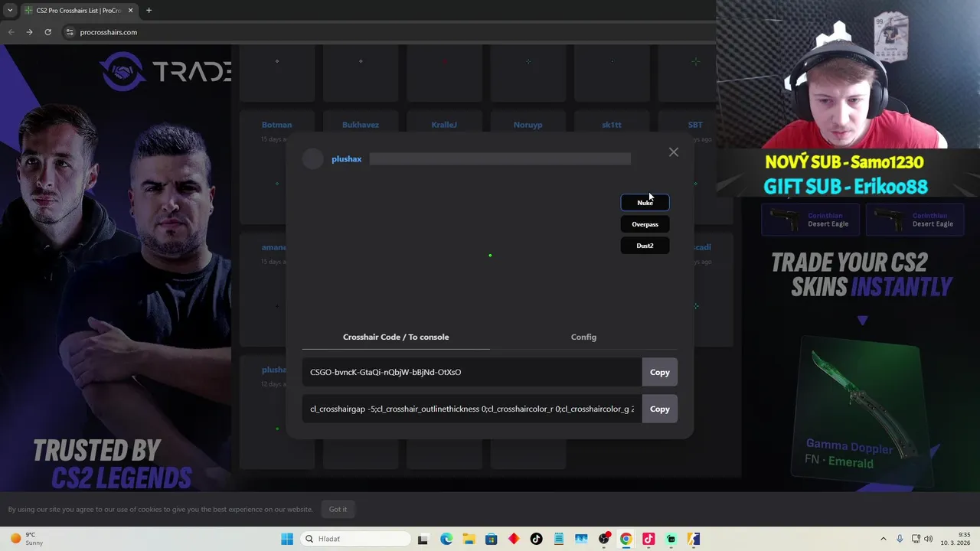Close the plushax crosshair dialog
Viewport: 980px width, 551px height.
click(x=674, y=152)
